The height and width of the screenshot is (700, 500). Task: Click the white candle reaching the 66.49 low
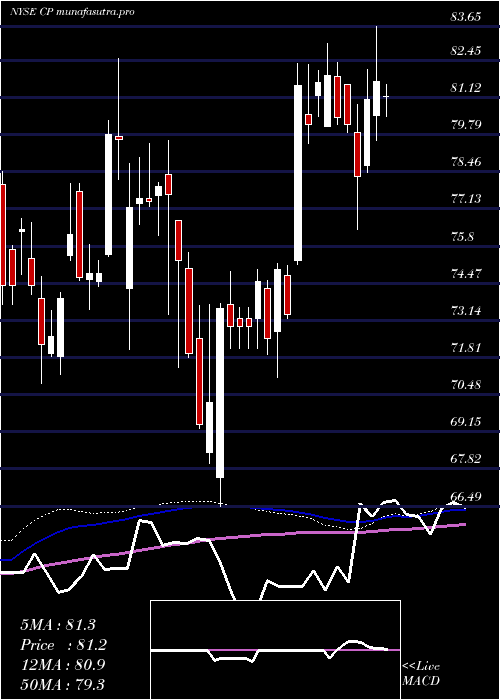220,393
